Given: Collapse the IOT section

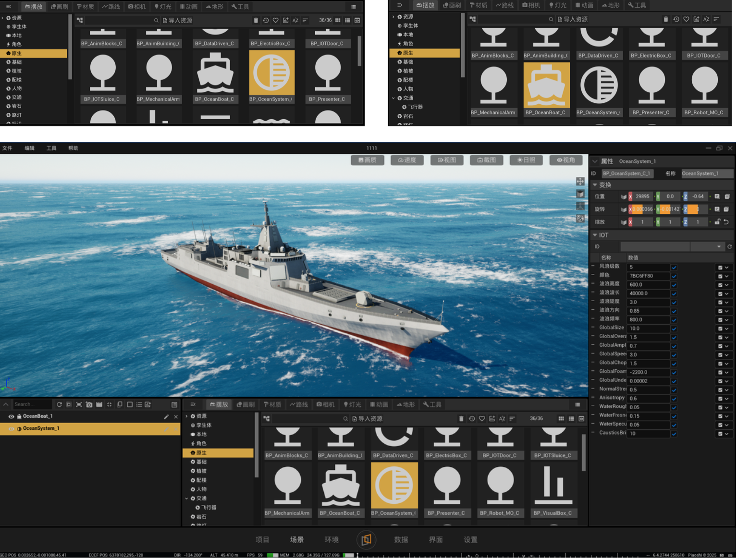Looking at the screenshot, I should click(x=595, y=235).
